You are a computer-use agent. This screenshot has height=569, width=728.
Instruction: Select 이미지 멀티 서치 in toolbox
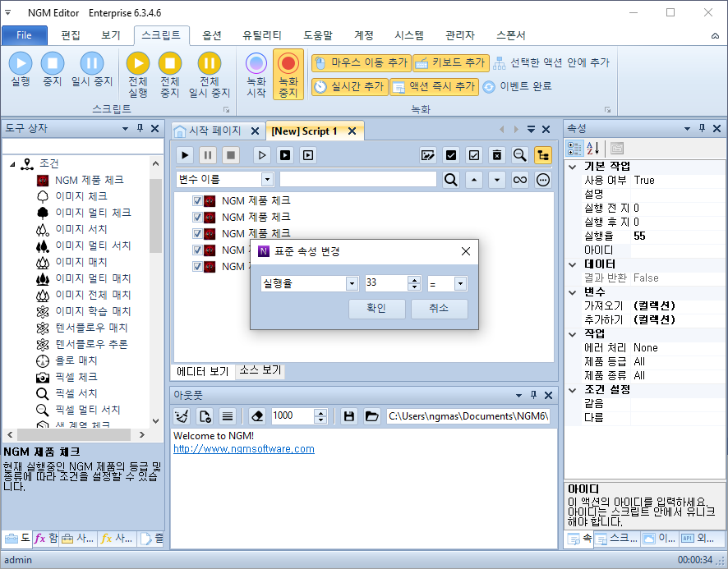click(93, 245)
